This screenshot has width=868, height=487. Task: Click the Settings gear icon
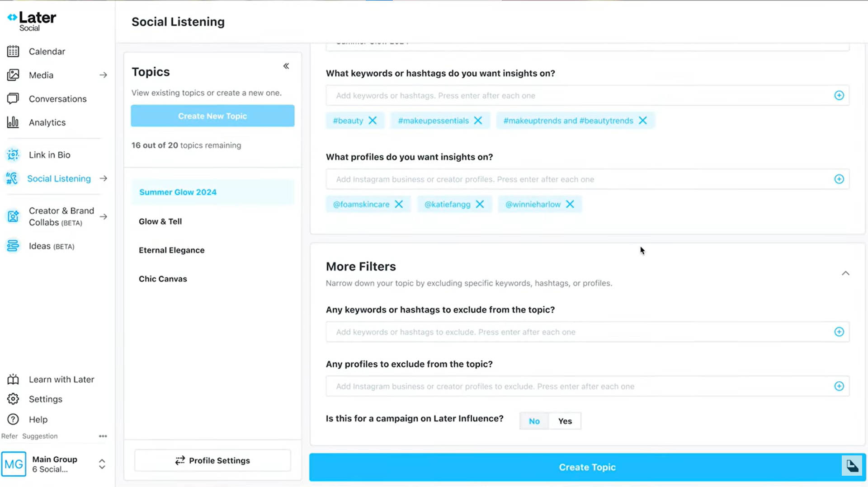click(13, 399)
